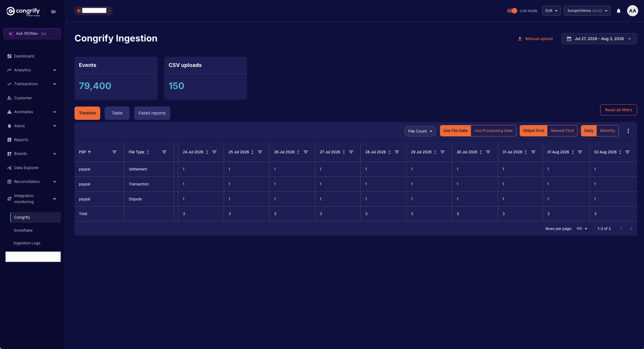Open table options three-dot menu
Viewport: 644px width, 349px height.
coord(628,131)
